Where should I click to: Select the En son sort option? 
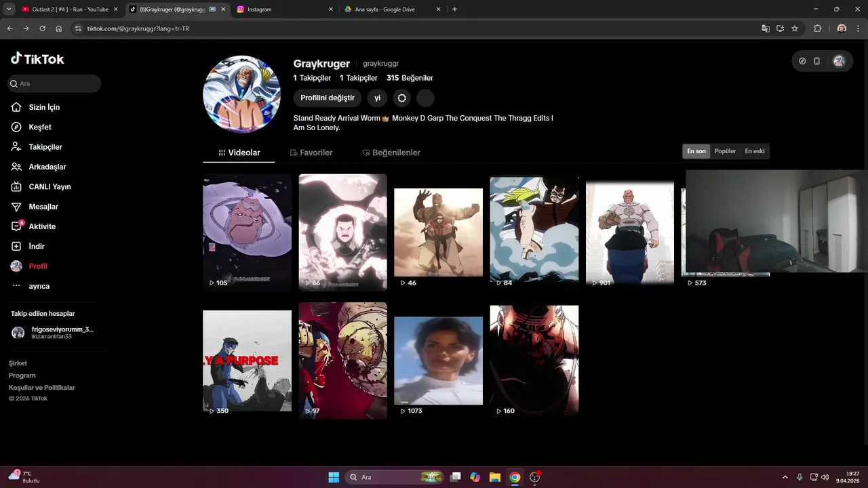click(x=696, y=151)
